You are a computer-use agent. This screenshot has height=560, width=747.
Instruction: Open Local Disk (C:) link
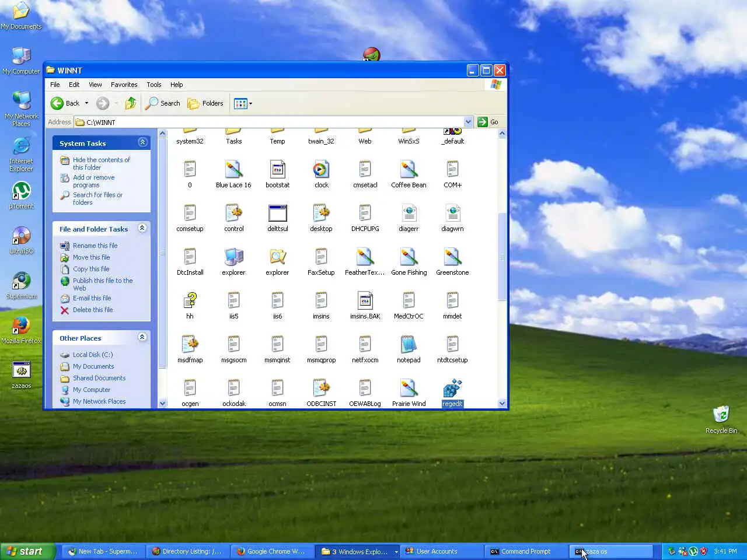click(93, 355)
